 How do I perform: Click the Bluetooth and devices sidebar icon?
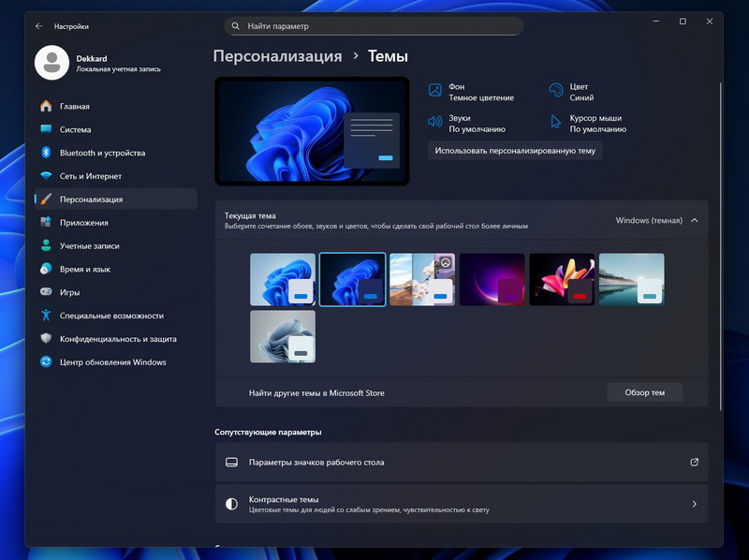point(45,153)
